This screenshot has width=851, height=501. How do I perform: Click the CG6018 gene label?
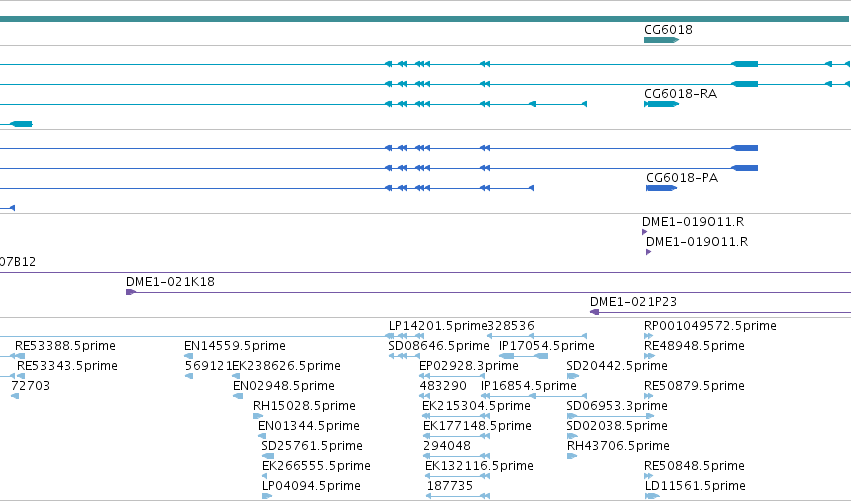[668, 30]
